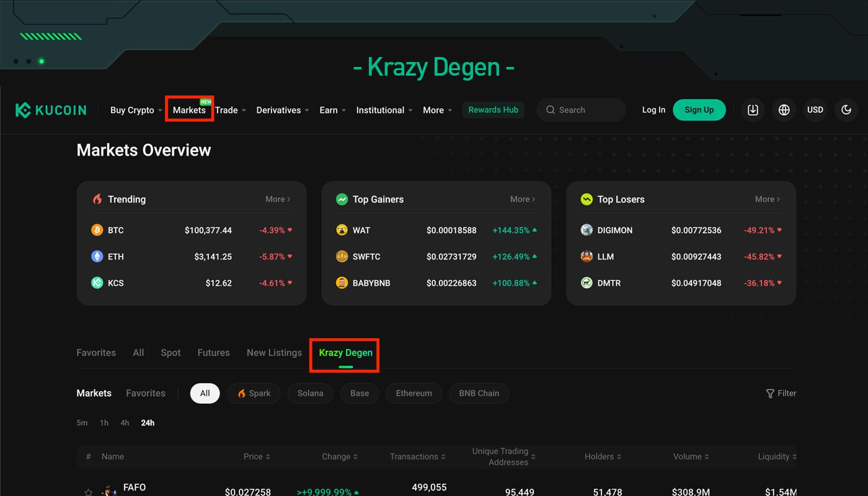
Task: Click the KCS coin icon
Action: pyautogui.click(x=97, y=283)
